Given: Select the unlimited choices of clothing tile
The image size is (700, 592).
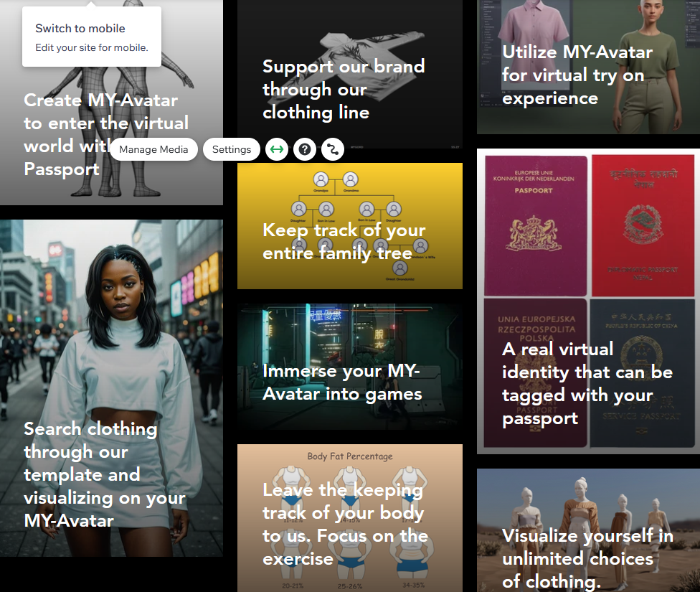Looking at the screenshot, I should 588,530.
